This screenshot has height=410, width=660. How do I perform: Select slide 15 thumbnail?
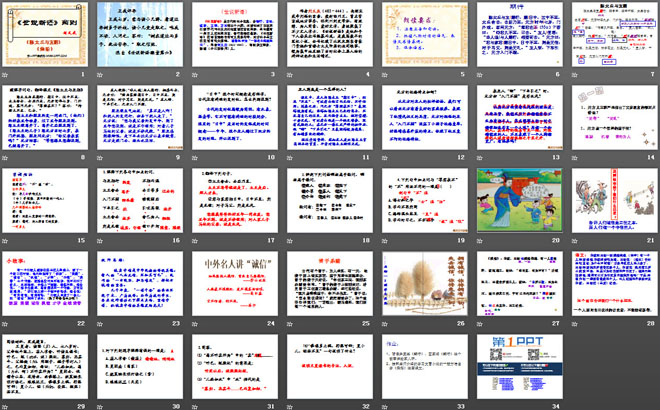47,204
